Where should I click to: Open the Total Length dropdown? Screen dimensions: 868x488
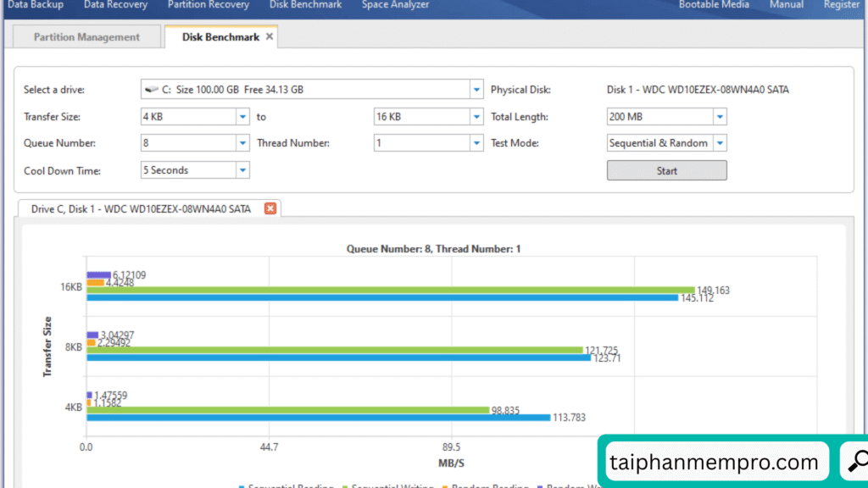point(720,117)
